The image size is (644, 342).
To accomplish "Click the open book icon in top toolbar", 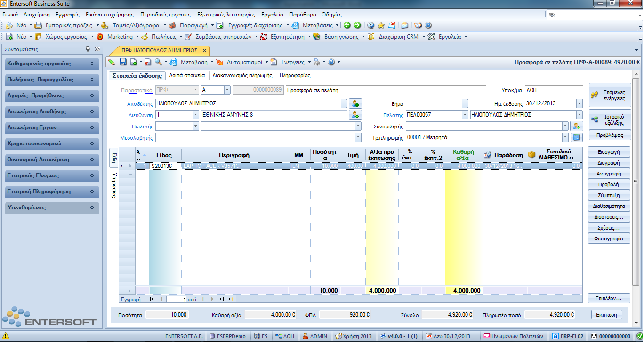I will point(418,25).
